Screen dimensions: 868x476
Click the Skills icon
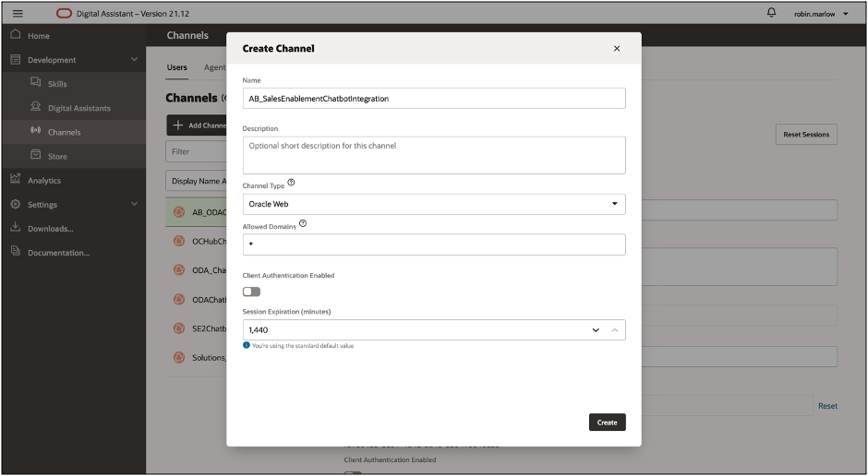pyautogui.click(x=35, y=82)
